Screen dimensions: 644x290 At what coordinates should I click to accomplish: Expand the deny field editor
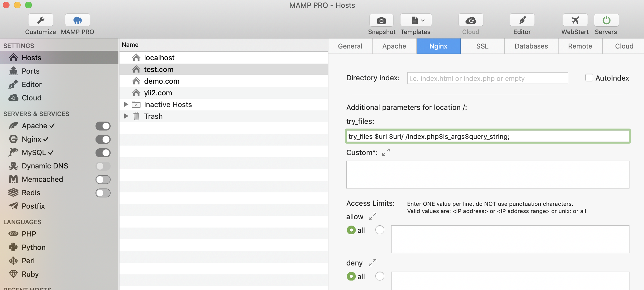click(373, 263)
